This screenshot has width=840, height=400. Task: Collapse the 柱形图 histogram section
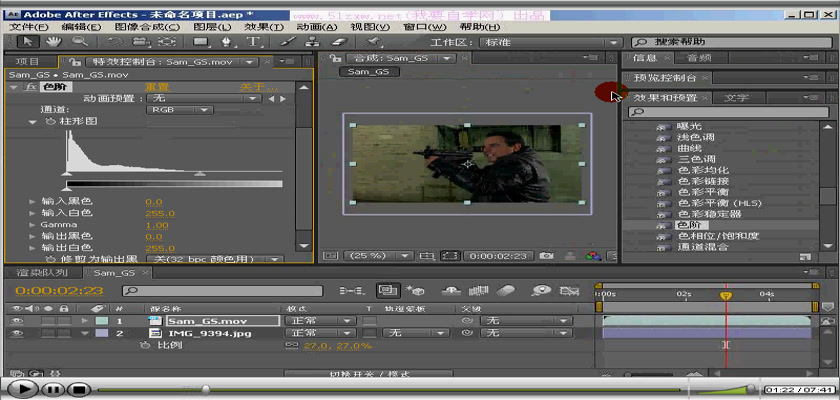pyautogui.click(x=33, y=122)
